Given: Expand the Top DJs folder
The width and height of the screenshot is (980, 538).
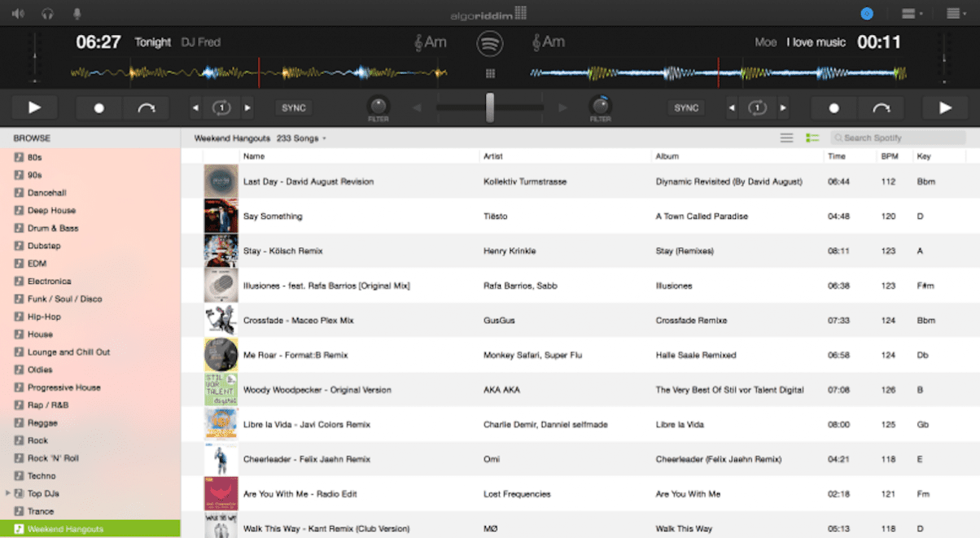Looking at the screenshot, I should point(8,493).
